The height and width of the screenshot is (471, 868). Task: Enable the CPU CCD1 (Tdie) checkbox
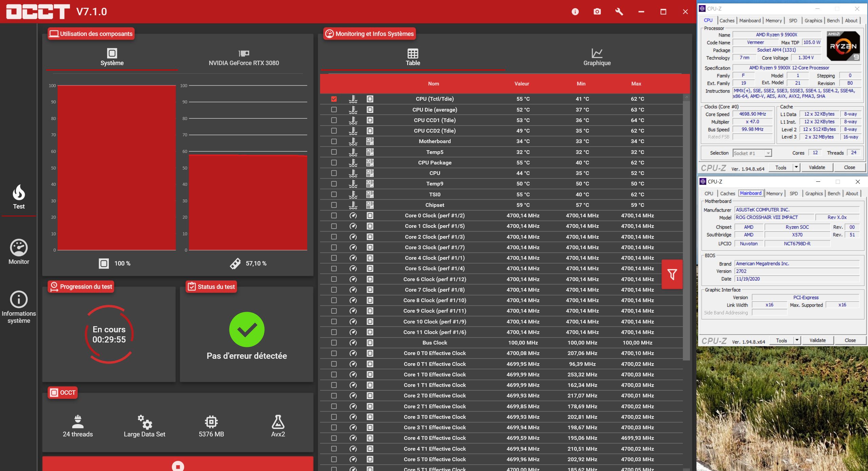tap(334, 120)
